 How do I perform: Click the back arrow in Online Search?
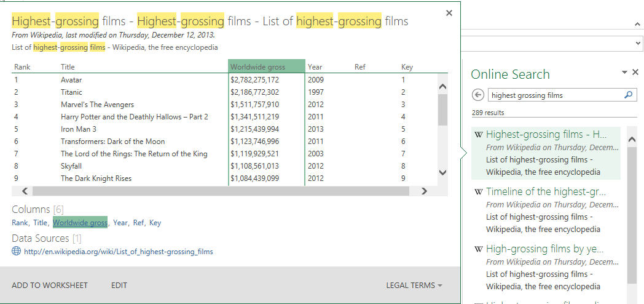pos(478,95)
